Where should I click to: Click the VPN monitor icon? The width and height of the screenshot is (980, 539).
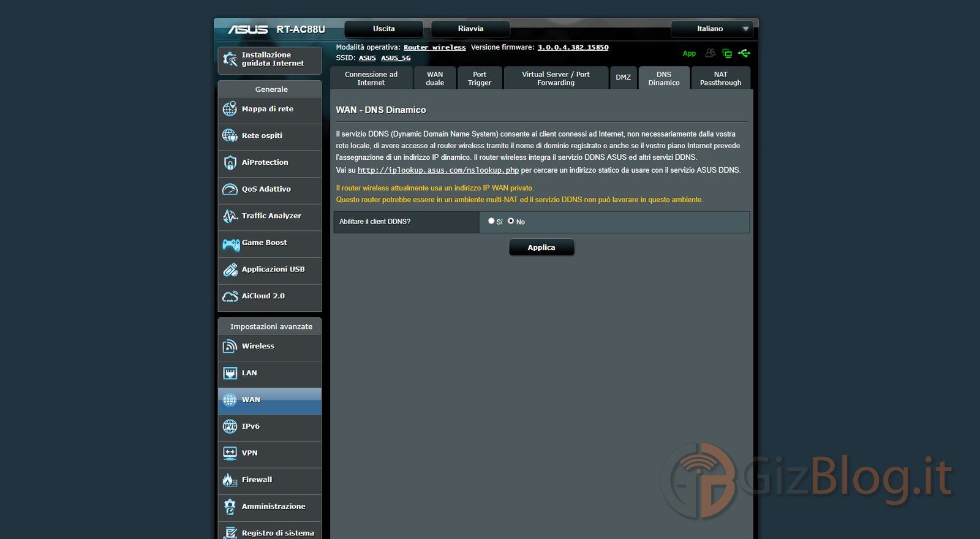pyautogui.click(x=230, y=453)
